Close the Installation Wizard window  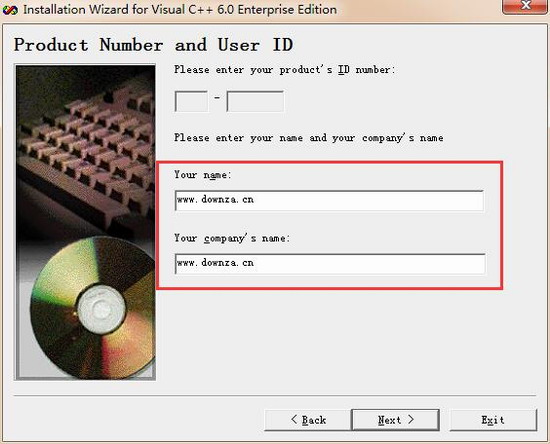[x=525, y=6]
